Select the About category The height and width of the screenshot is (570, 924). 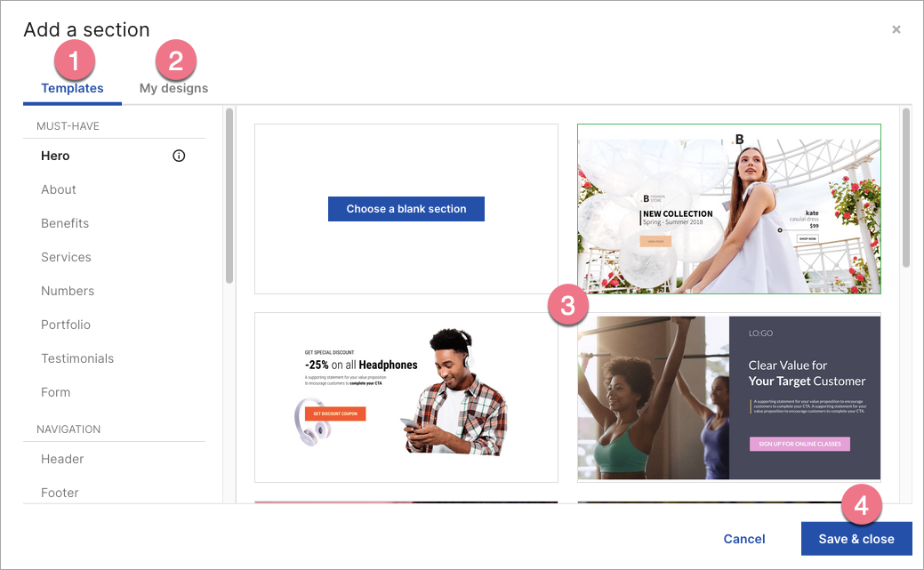click(x=59, y=189)
